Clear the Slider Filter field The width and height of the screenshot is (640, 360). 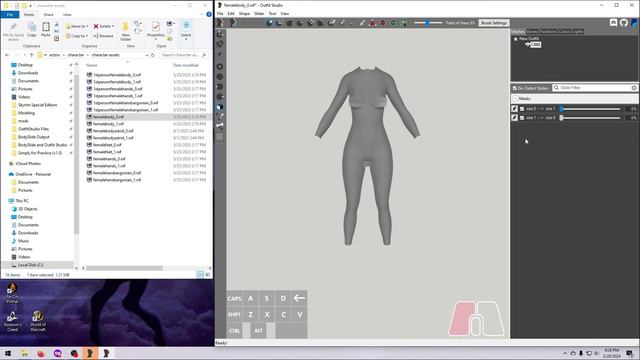pyautogui.click(x=634, y=88)
